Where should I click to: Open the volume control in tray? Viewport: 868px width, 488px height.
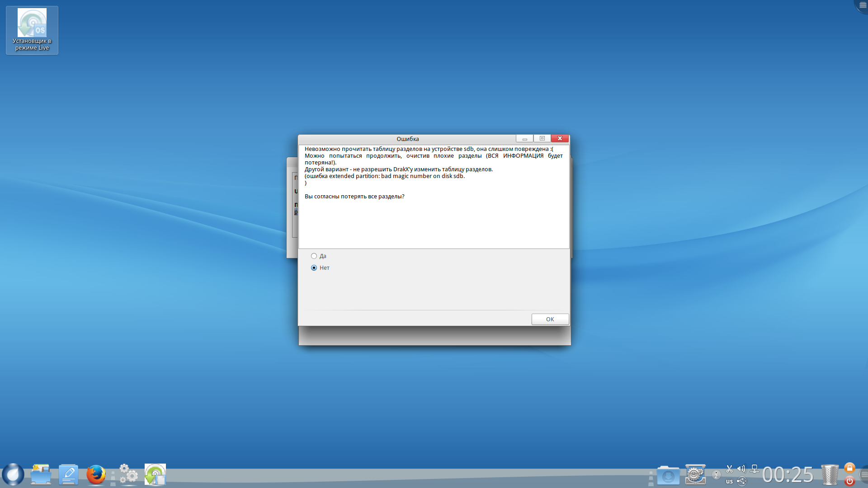click(x=741, y=469)
